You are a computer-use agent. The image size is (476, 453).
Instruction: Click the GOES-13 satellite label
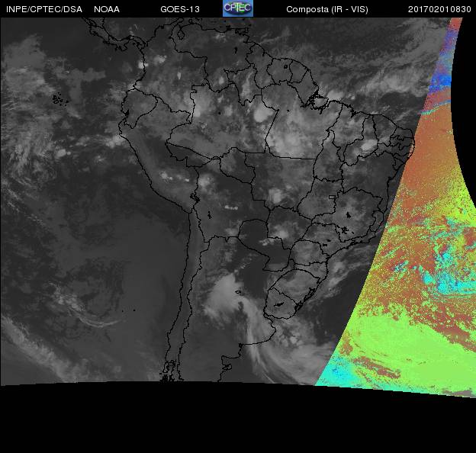180,9
